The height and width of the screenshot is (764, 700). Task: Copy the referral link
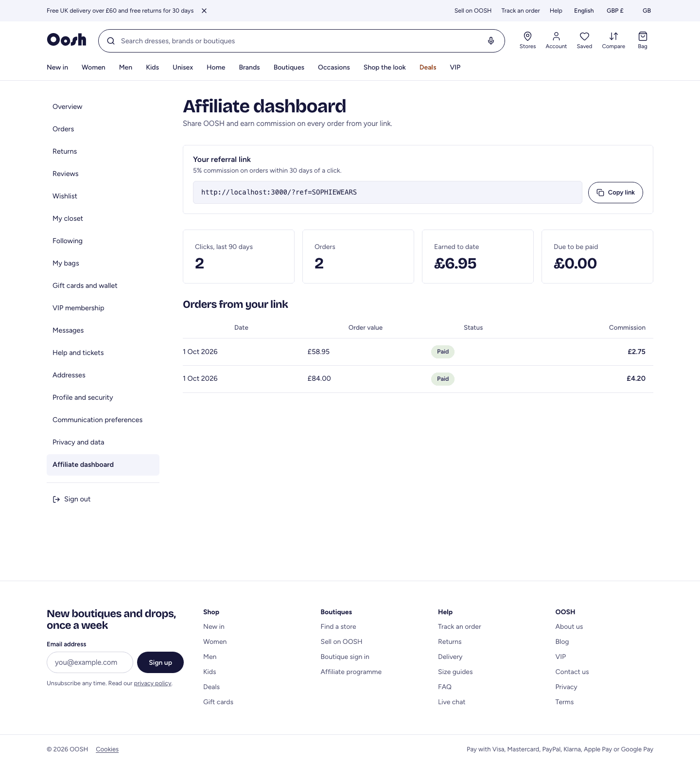point(615,193)
